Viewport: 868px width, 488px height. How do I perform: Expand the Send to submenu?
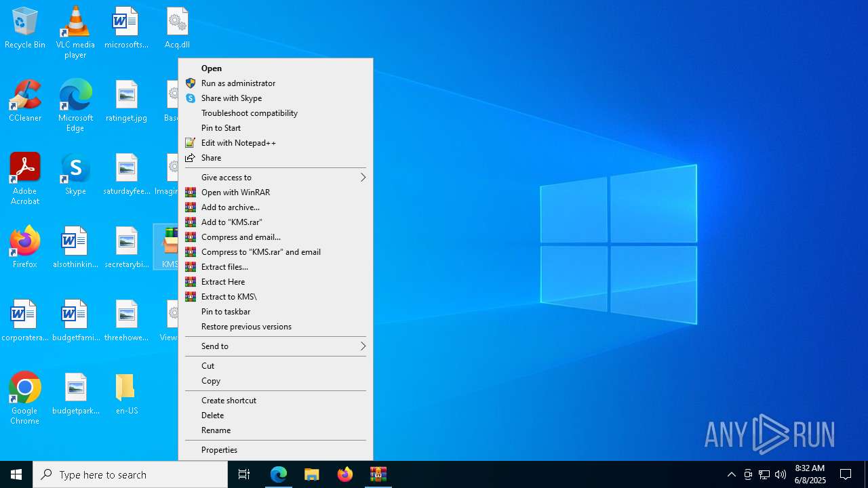[x=275, y=346]
